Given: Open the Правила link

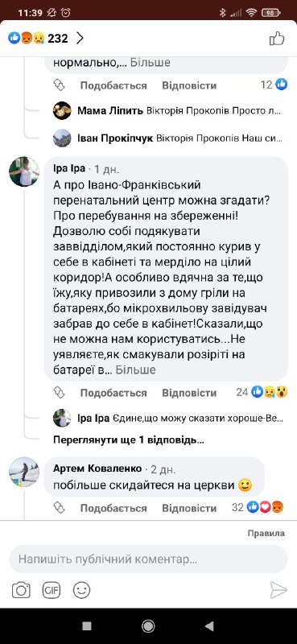Looking at the screenshot, I should pos(266,533).
